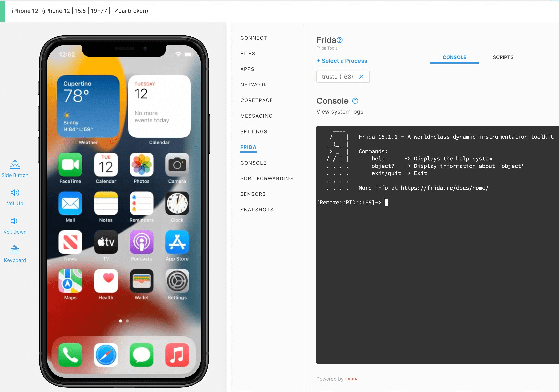Open the Tuesday 12 Calendar widget

coord(160,106)
